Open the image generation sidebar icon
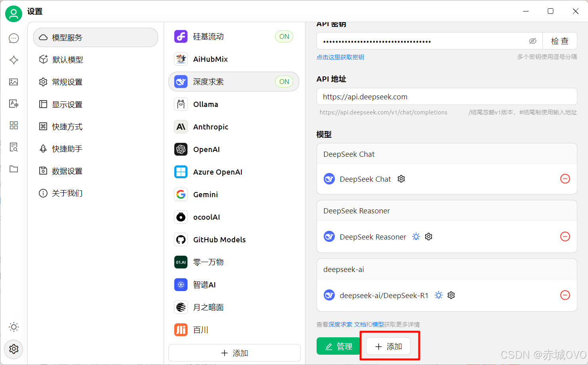The height and width of the screenshot is (365, 588). click(14, 82)
